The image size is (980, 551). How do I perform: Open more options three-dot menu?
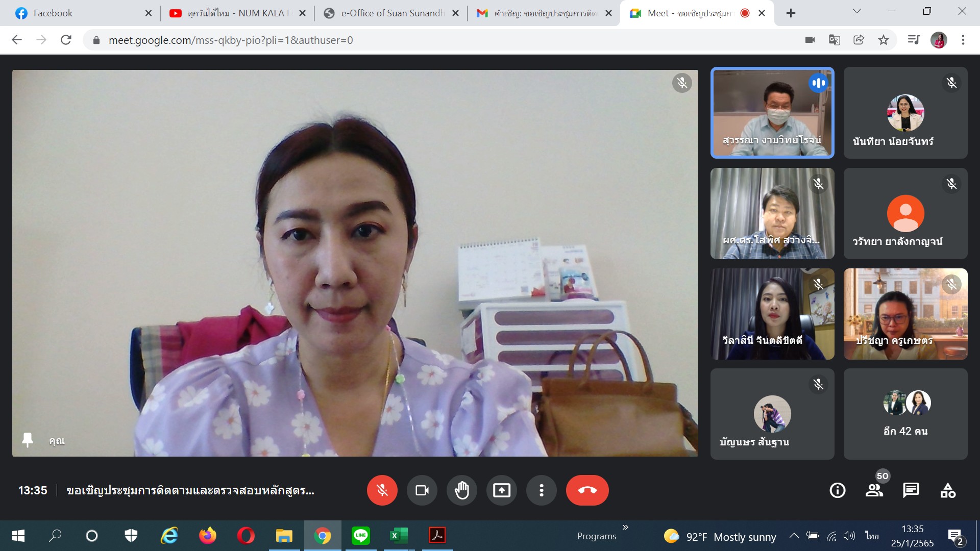(x=541, y=490)
